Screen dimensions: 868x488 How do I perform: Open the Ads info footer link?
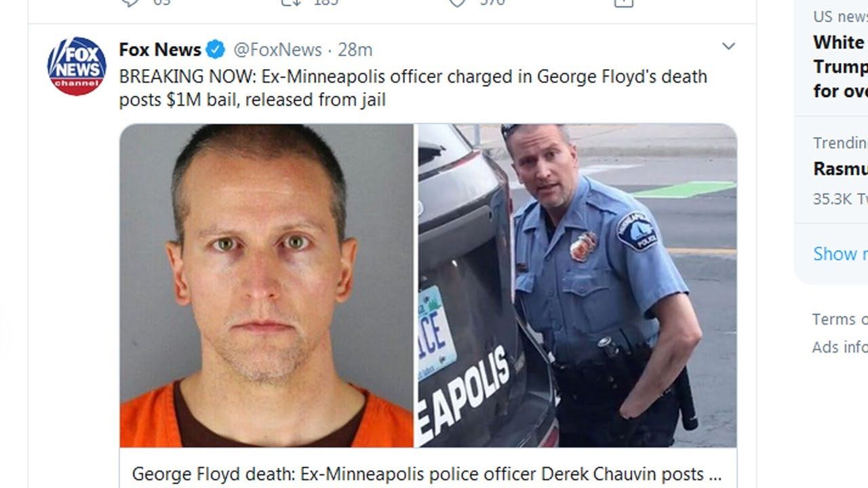coord(840,347)
